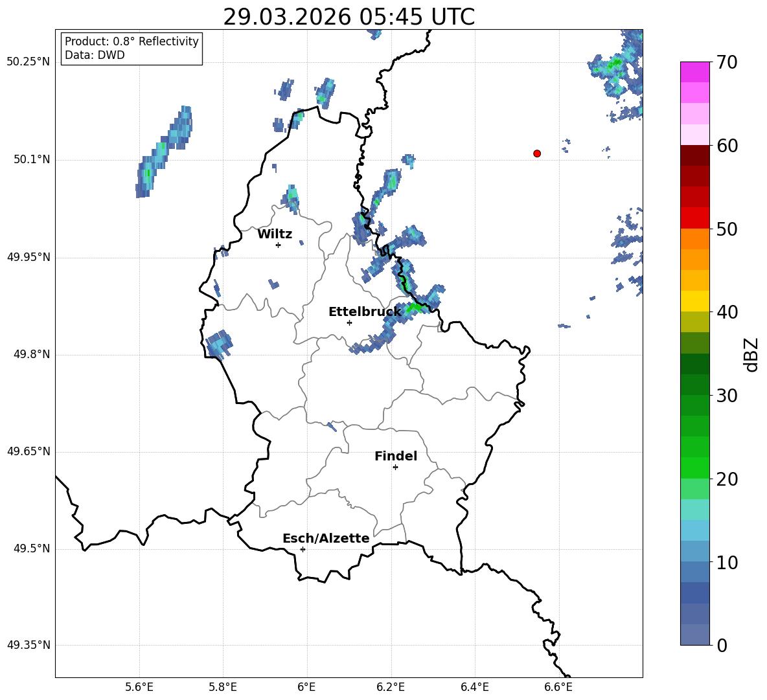Click the Findel location cross marker
This screenshot has width=767, height=700.
pos(395,468)
